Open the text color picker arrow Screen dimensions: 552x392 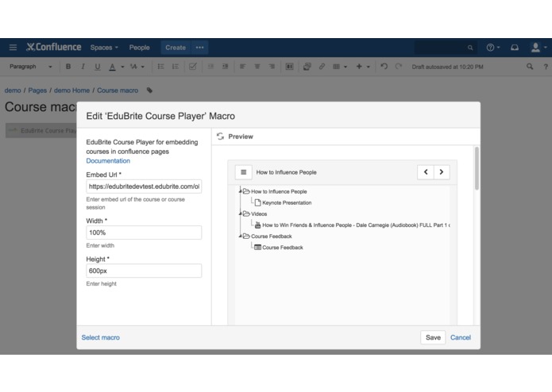pyautogui.click(x=122, y=67)
